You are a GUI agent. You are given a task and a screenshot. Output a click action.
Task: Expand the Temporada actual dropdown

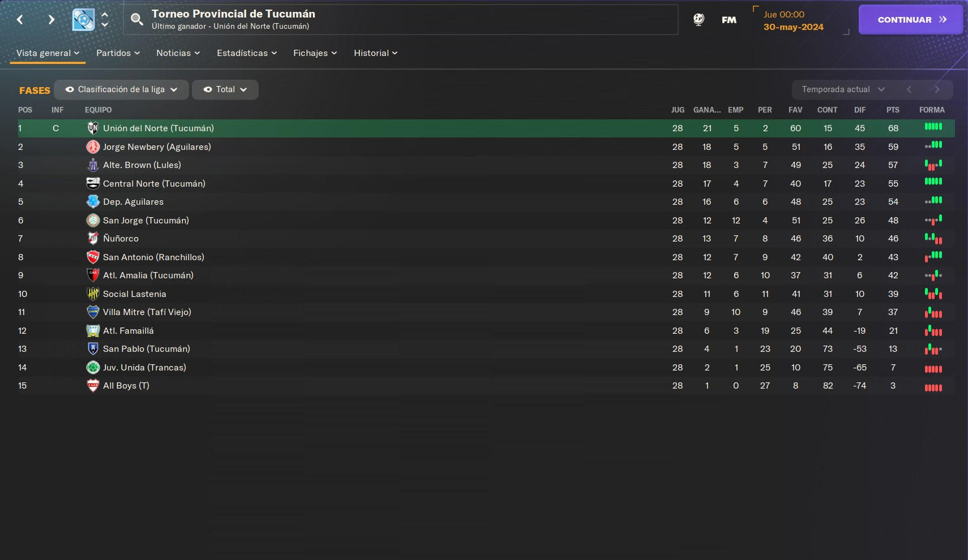pyautogui.click(x=843, y=89)
